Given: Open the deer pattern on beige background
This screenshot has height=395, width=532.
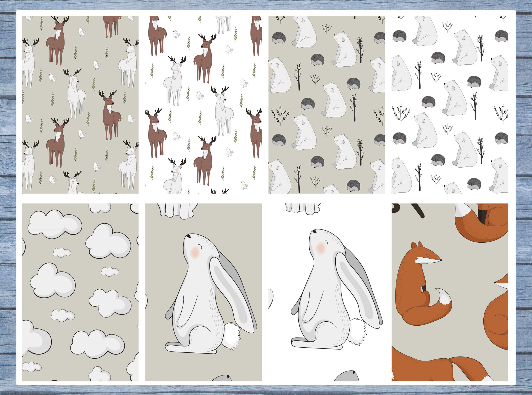Looking at the screenshot, I should (80, 105).
